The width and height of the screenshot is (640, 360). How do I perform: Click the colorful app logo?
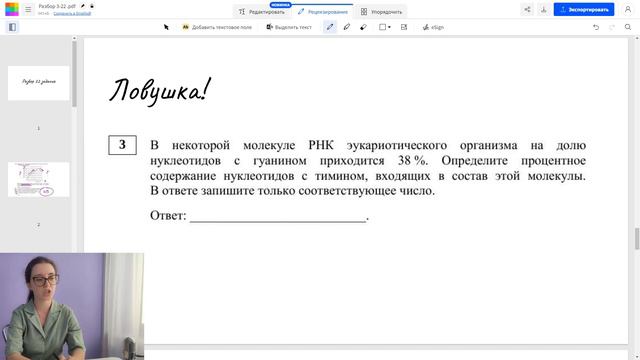tap(12, 9)
